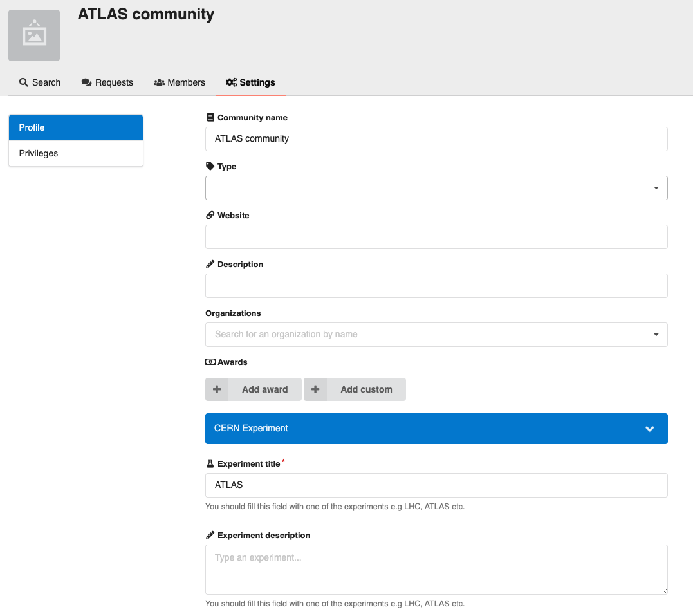693x616 pixels.
Task: Click the community logo placeholder image
Action: pyautogui.click(x=34, y=35)
